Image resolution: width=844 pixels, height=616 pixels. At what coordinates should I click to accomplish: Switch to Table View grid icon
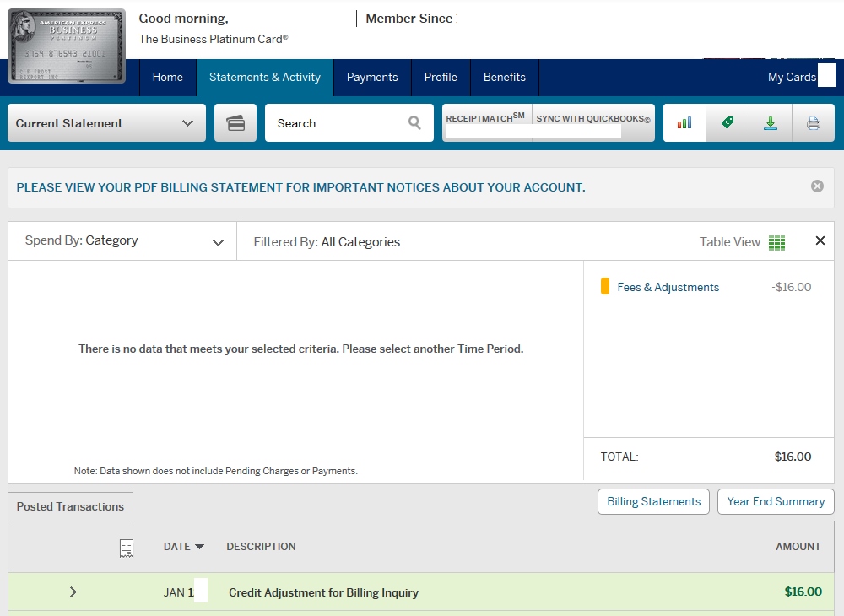pyautogui.click(x=776, y=242)
